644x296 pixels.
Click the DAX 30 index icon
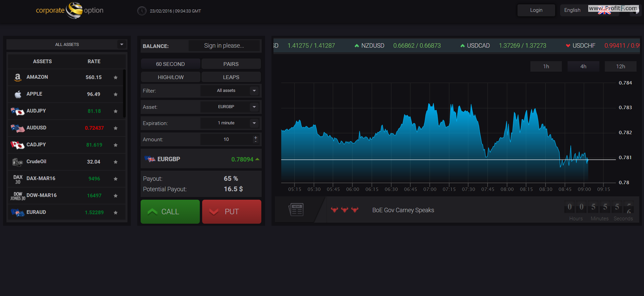pyautogui.click(x=18, y=179)
